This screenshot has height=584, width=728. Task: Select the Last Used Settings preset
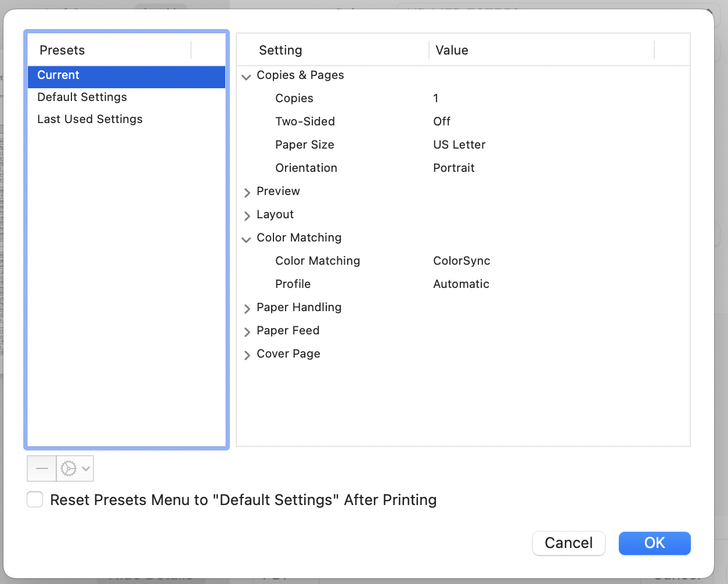(90, 120)
